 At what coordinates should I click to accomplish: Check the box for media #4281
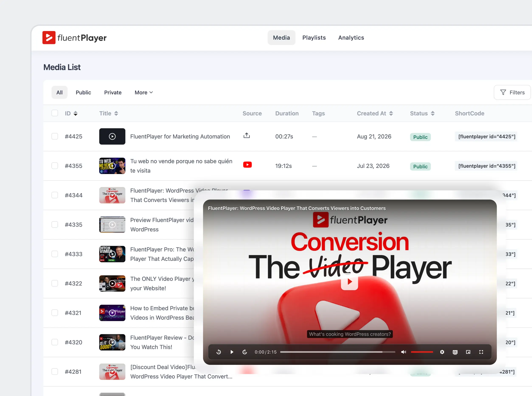[55, 372]
